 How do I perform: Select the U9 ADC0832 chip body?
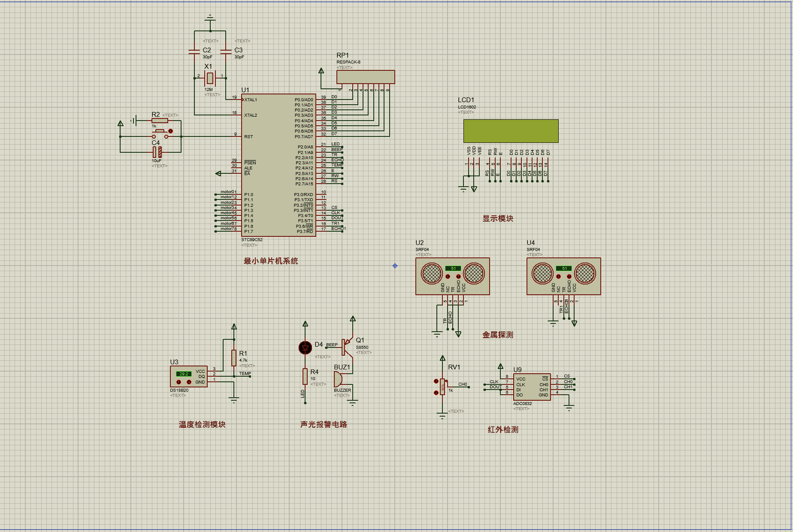pyautogui.click(x=532, y=387)
